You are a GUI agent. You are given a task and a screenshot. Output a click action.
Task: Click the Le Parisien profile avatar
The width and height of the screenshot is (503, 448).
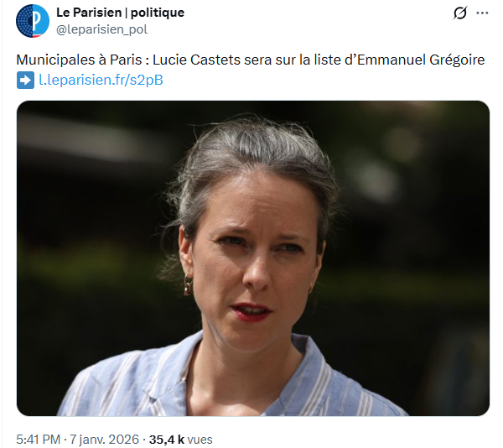coord(33,21)
